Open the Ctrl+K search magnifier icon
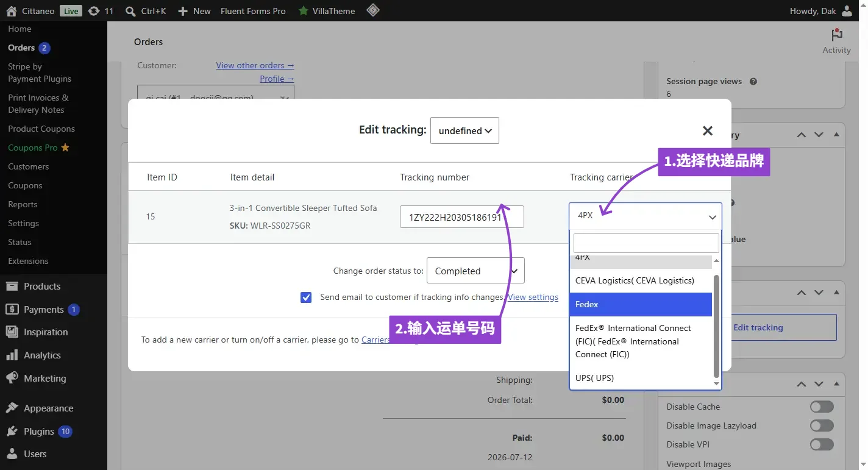 (130, 11)
